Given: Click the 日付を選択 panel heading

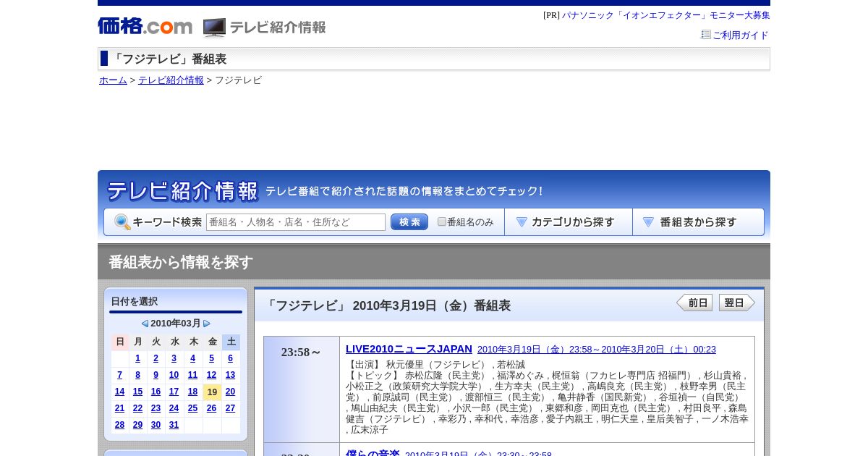Looking at the screenshot, I should [135, 302].
